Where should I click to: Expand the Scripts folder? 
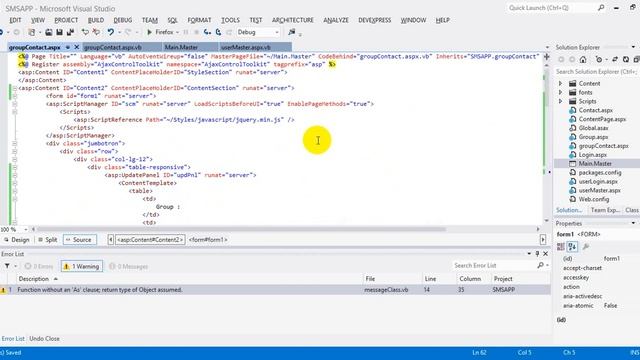click(x=560, y=101)
